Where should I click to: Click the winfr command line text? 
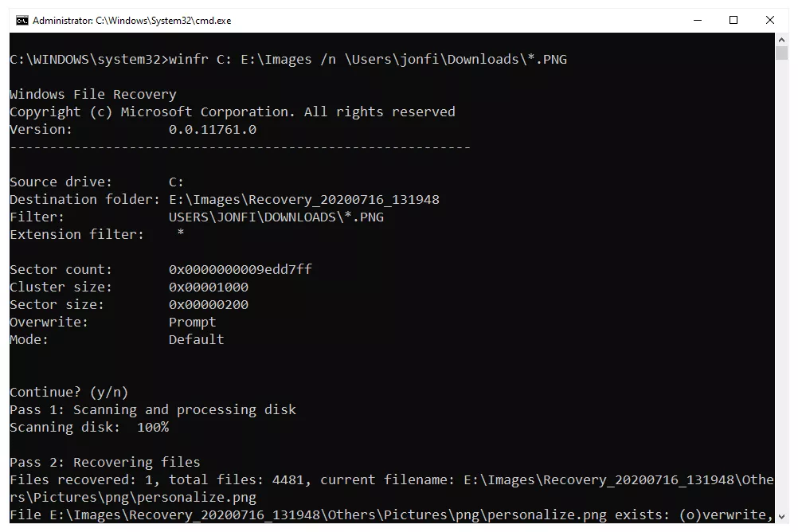(x=288, y=60)
